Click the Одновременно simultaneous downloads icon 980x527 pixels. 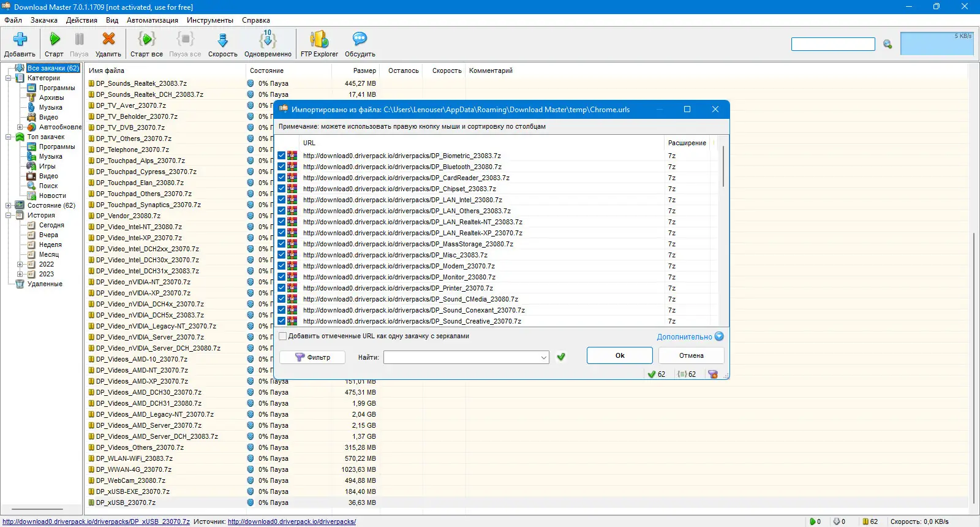(268, 39)
